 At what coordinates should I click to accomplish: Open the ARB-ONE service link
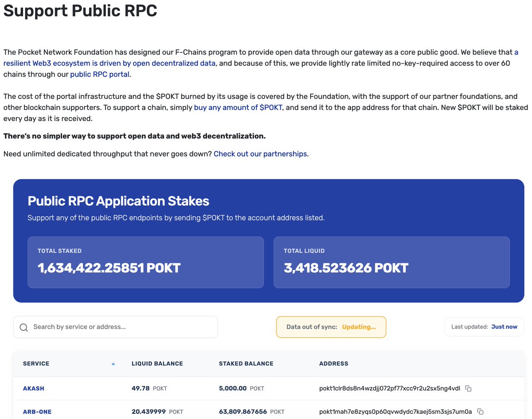[x=37, y=411]
